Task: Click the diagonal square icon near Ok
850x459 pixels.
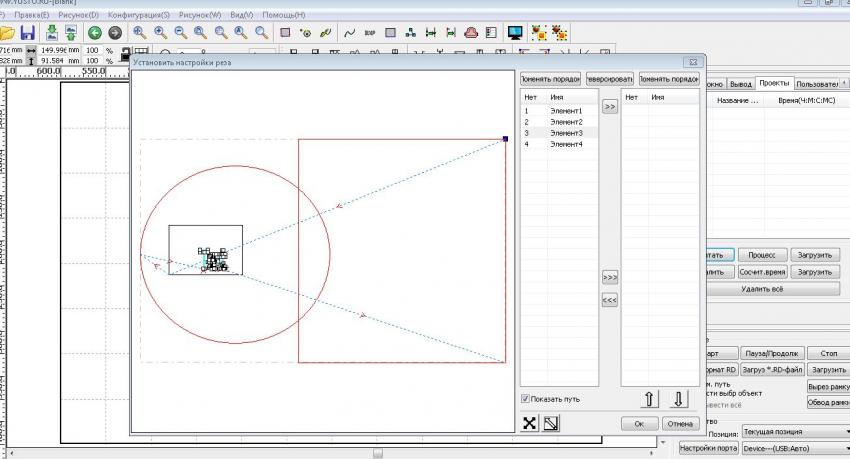Action: tap(551, 423)
